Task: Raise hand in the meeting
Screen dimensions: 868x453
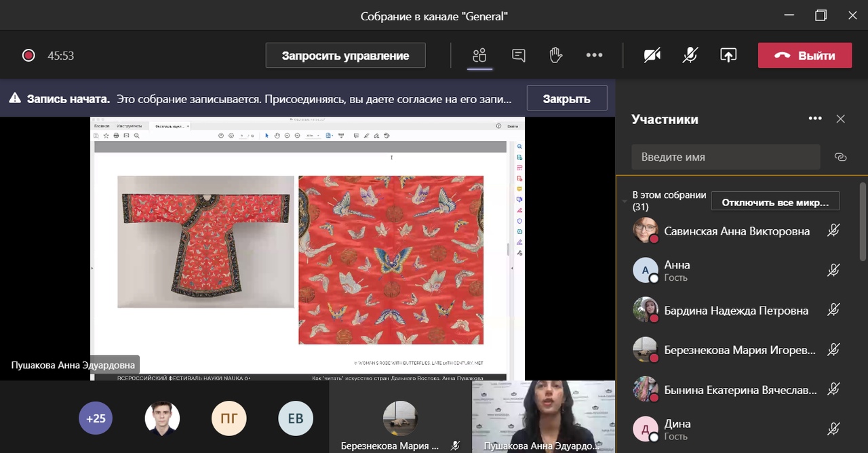Action: pyautogui.click(x=556, y=56)
